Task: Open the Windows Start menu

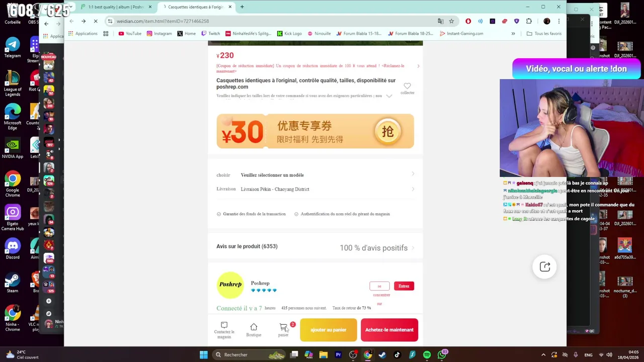Action: click(204, 355)
